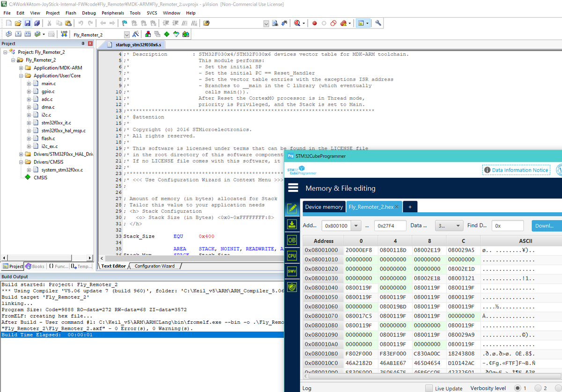Click the Find Data input field

tap(507, 225)
